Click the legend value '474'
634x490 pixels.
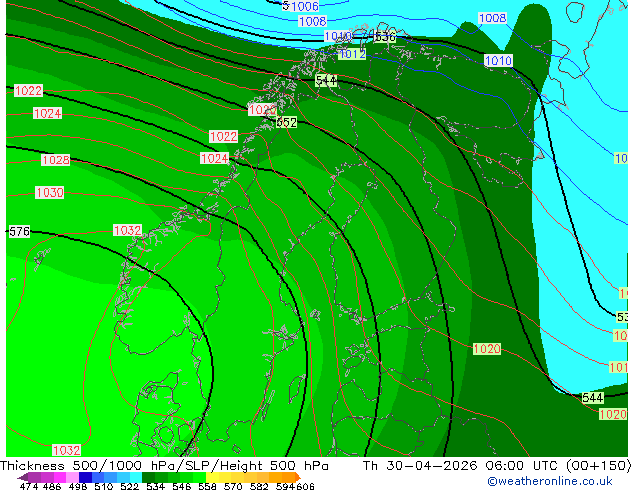coord(29,486)
